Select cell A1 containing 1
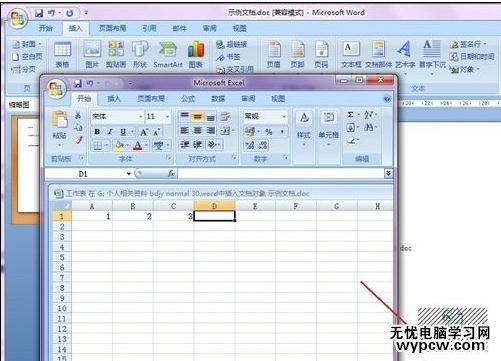 [92, 217]
